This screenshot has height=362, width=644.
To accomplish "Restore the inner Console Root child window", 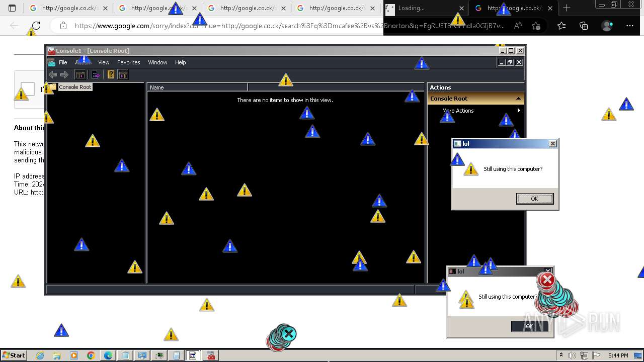I will point(510,62).
